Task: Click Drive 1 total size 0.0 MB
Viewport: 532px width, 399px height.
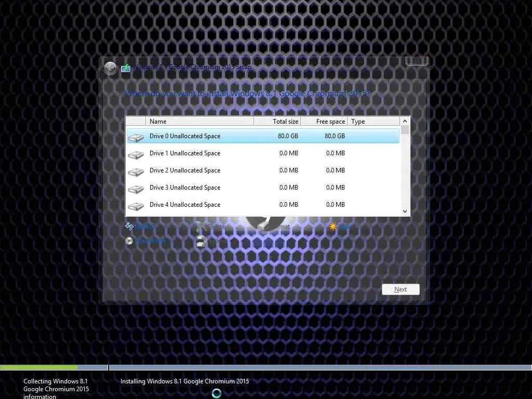Action: click(x=289, y=153)
